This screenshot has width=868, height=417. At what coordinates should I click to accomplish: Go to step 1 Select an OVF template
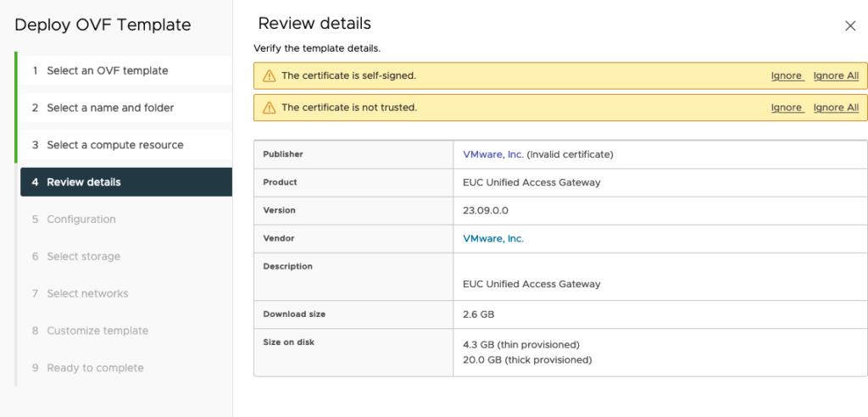[x=107, y=71]
